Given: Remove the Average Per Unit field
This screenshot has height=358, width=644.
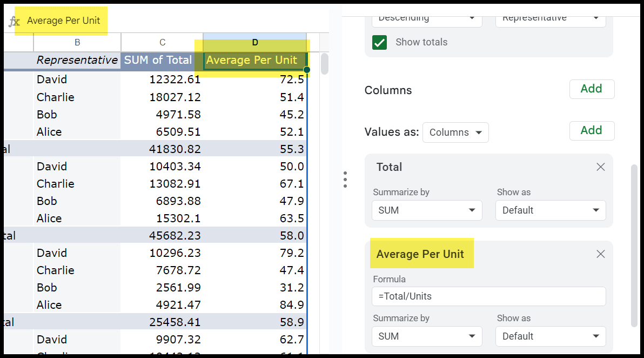Looking at the screenshot, I should [600, 254].
